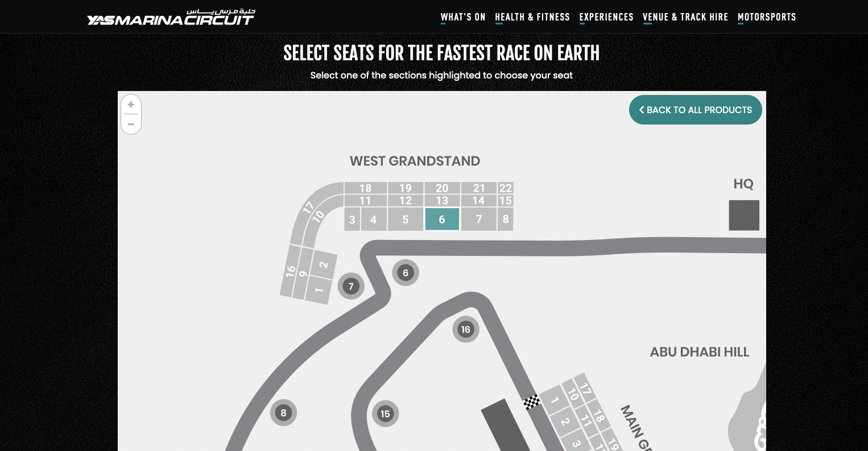The height and width of the screenshot is (451, 868).
Task: Go to Venue & Track Hire
Action: (x=685, y=17)
